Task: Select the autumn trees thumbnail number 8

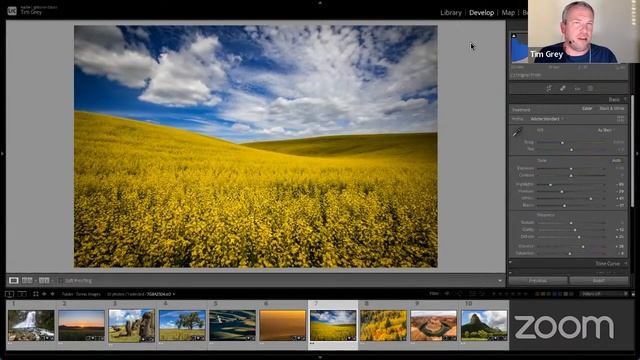Action: tap(383, 325)
